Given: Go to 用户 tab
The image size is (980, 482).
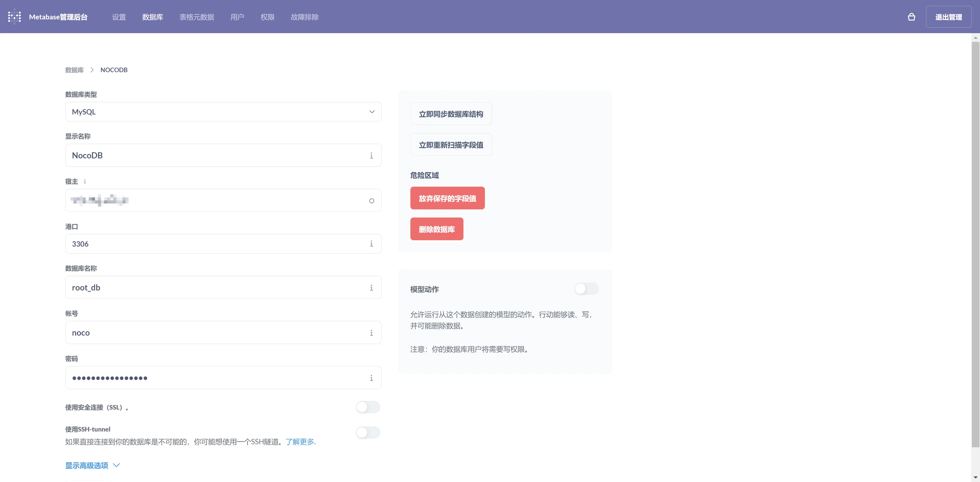Looking at the screenshot, I should coord(237,17).
